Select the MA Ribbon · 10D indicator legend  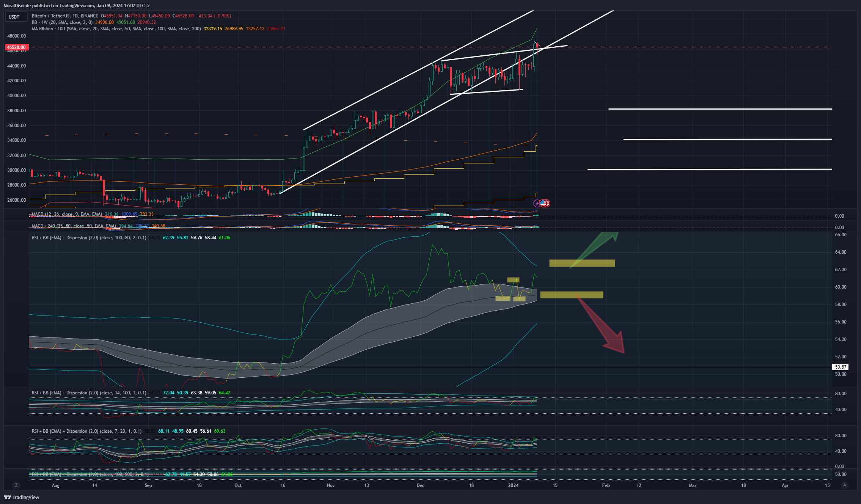(x=116, y=29)
